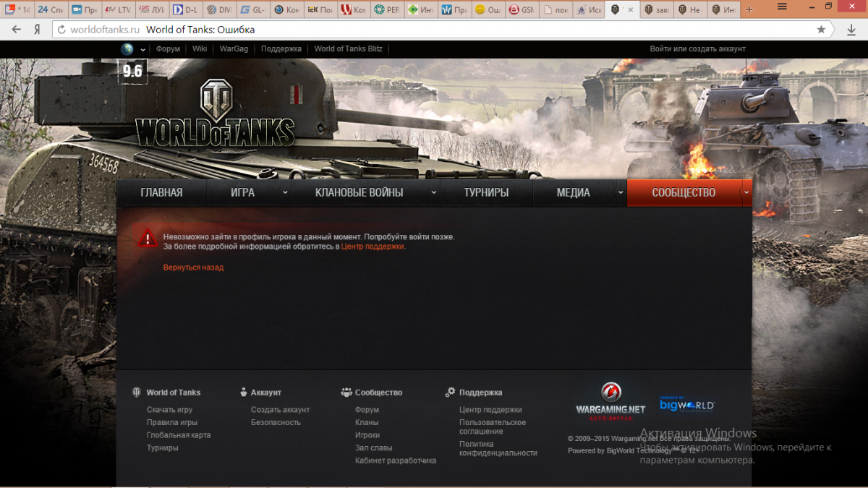Click the red warning triangle icon
The width and height of the screenshot is (868, 488).
tap(147, 237)
